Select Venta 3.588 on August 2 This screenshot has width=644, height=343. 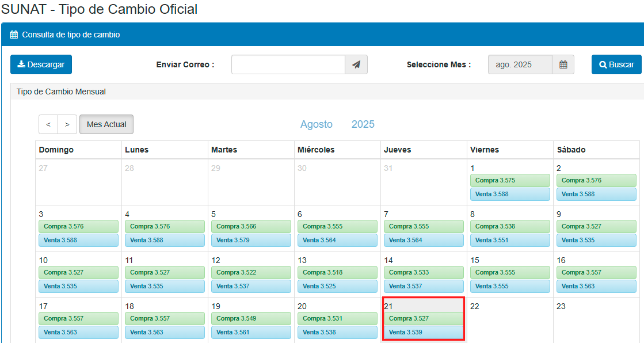(x=596, y=194)
